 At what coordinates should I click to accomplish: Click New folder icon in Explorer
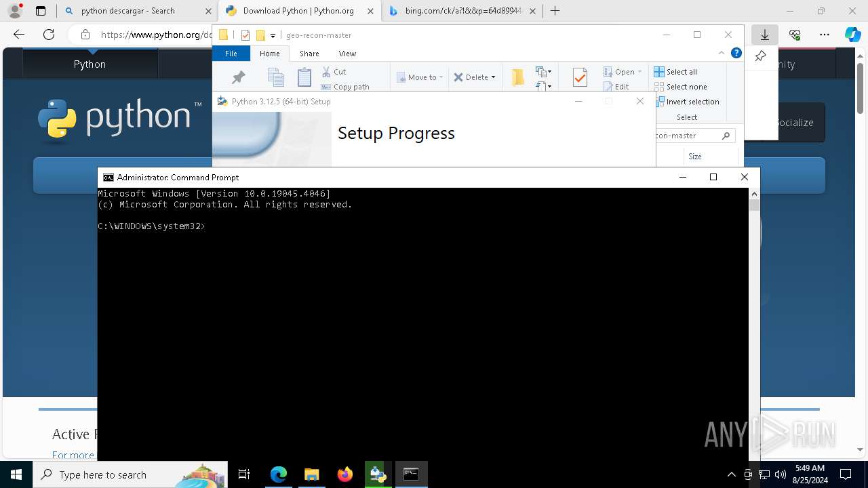pyautogui.click(x=517, y=77)
